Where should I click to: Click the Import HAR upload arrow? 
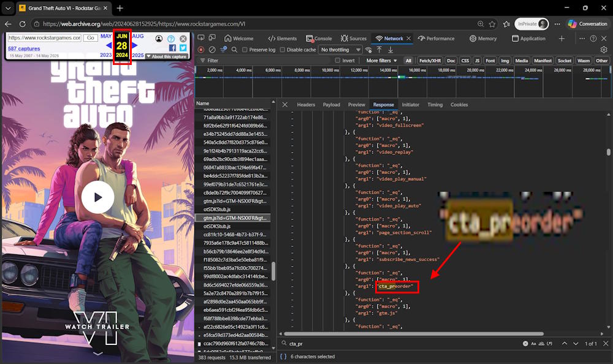pyautogui.click(x=379, y=50)
